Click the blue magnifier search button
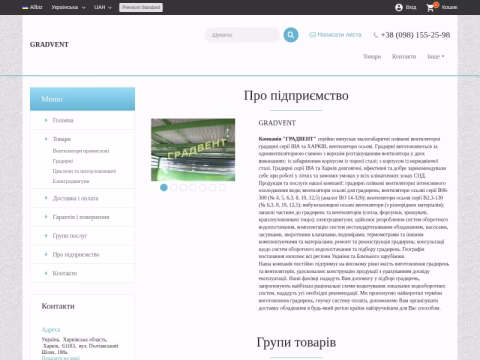 [291, 35]
